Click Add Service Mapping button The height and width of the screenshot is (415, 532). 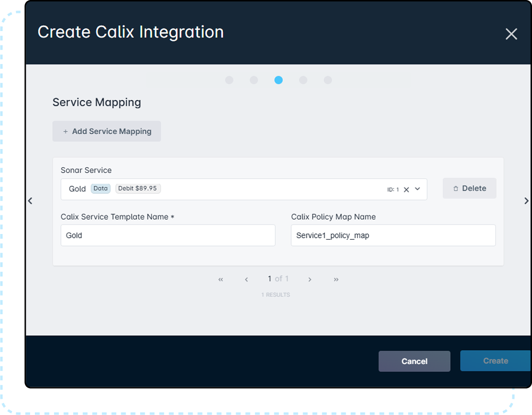(107, 131)
